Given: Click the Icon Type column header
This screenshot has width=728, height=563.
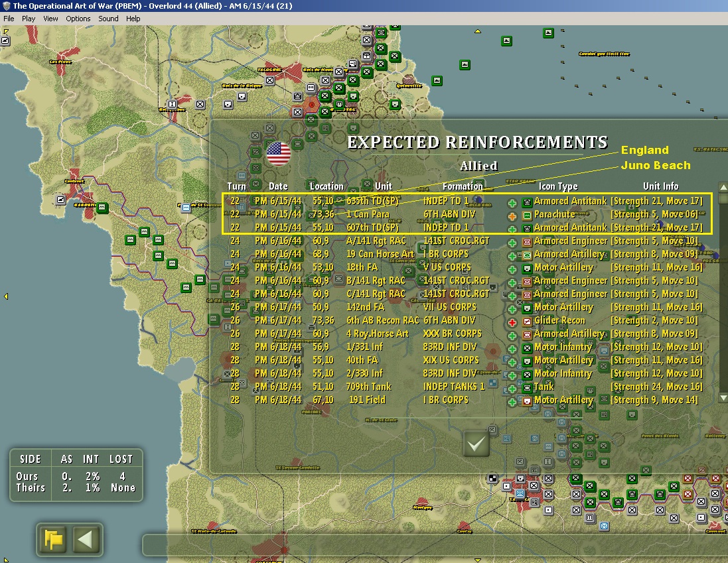Looking at the screenshot, I should pyautogui.click(x=558, y=186).
